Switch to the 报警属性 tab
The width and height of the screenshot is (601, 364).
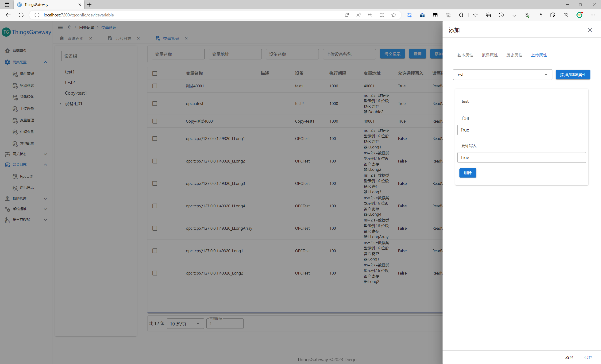[x=489, y=55]
